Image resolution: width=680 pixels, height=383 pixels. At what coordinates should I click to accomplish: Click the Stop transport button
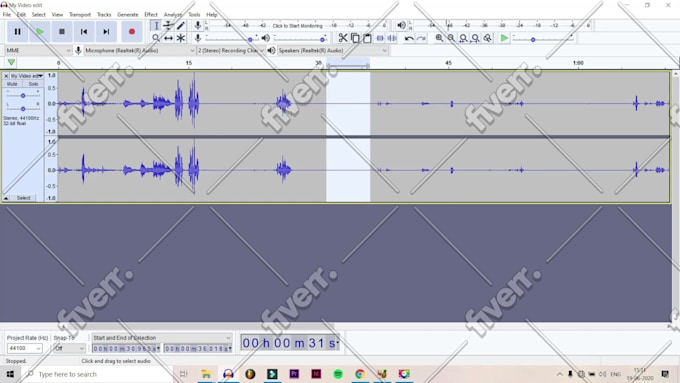(62, 32)
